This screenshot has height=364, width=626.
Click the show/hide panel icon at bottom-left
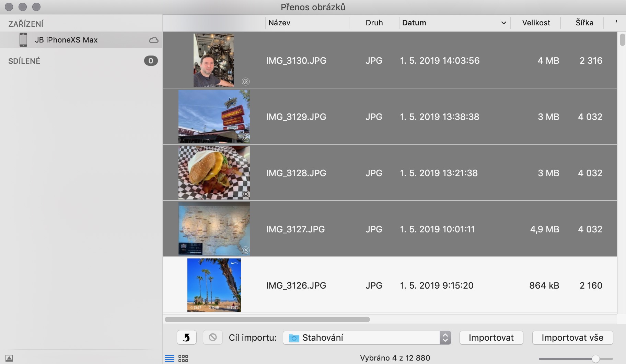(9, 358)
